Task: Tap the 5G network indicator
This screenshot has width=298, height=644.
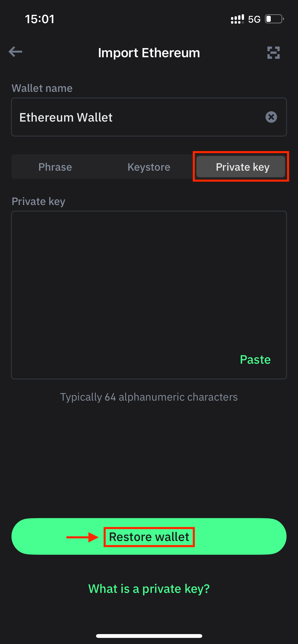Action: 254,19
